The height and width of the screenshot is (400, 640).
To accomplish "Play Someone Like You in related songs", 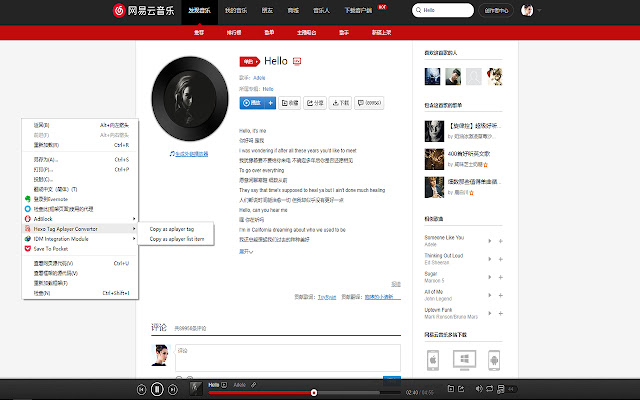I will [490, 241].
